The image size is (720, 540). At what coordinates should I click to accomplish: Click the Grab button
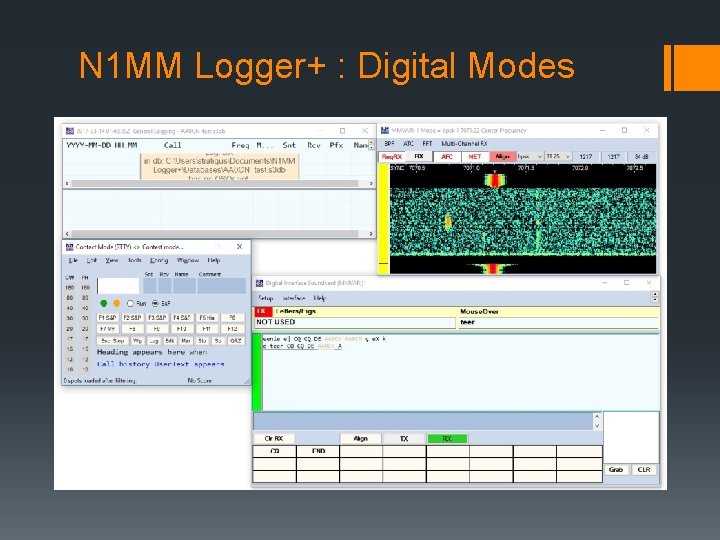[x=616, y=470]
